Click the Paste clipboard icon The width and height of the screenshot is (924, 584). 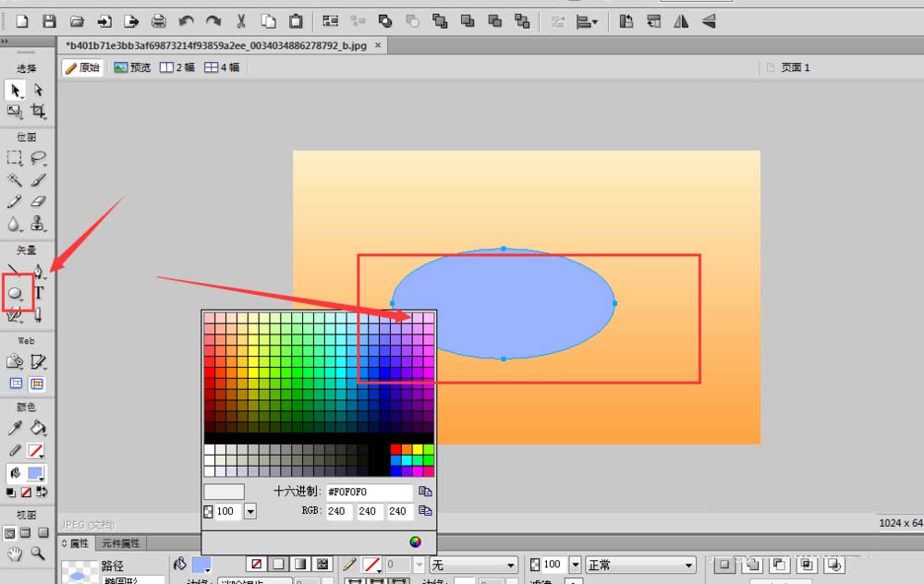(x=296, y=22)
